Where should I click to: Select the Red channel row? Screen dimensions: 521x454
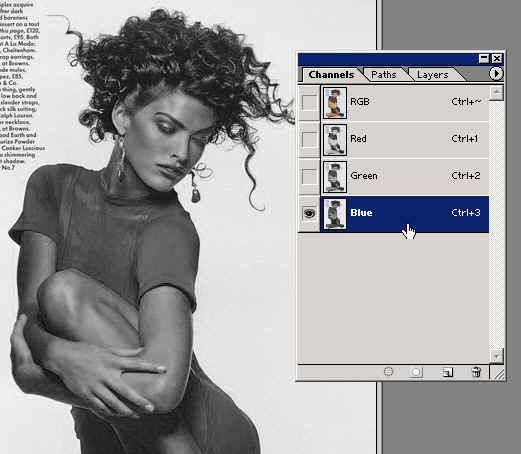pos(404,139)
